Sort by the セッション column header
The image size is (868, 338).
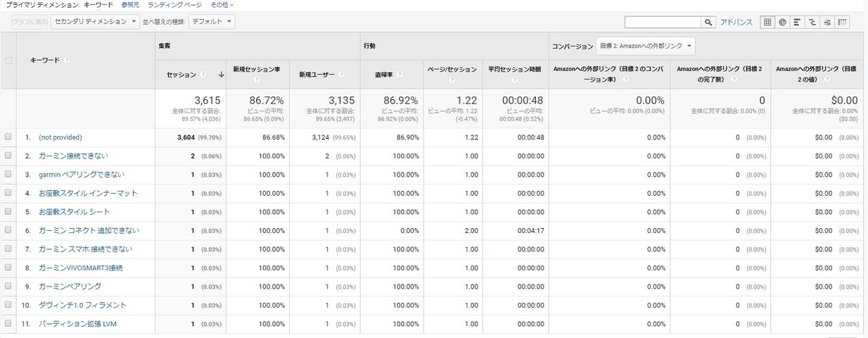point(181,75)
